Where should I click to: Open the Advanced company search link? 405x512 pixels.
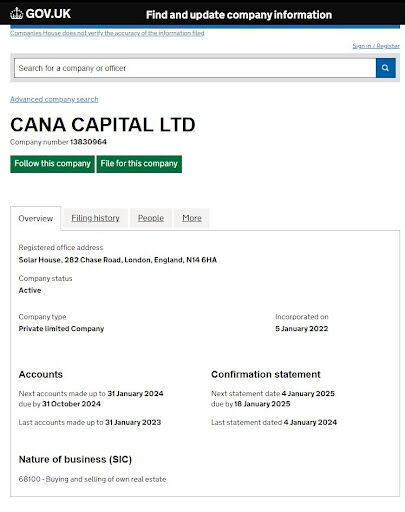coord(54,99)
